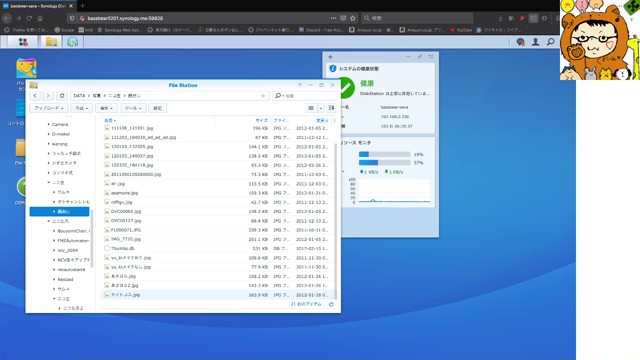Open the 操作 menu button
The height and width of the screenshot is (360, 640).
106,108
